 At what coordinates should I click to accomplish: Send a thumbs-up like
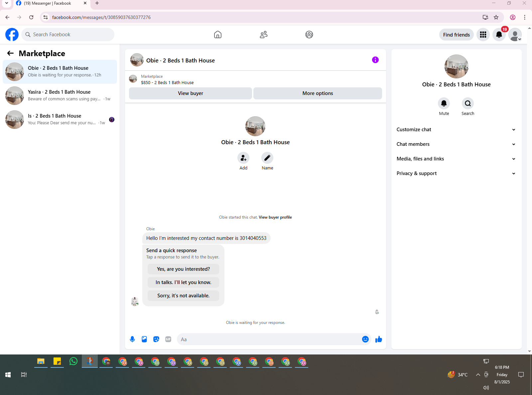click(379, 339)
